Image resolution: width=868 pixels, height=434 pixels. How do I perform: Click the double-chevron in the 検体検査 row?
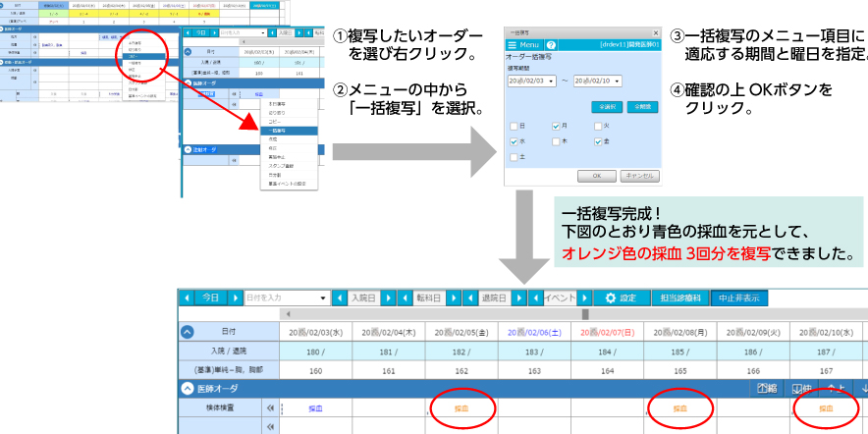270,407
